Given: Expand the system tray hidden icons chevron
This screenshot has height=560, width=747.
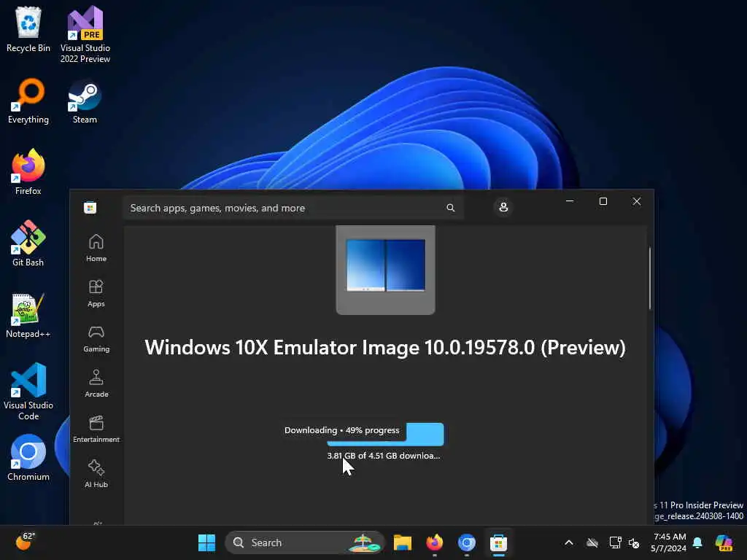Looking at the screenshot, I should tap(569, 542).
